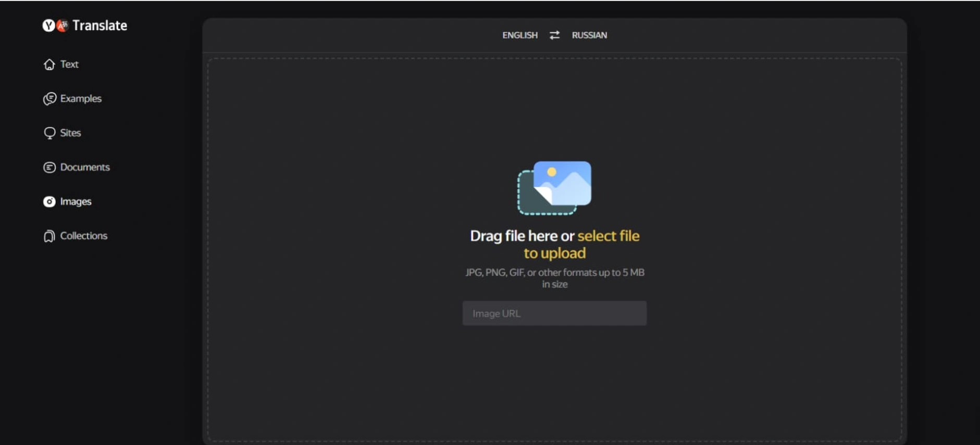980x445 pixels.
Task: Go to the Examples section
Action: click(81, 98)
